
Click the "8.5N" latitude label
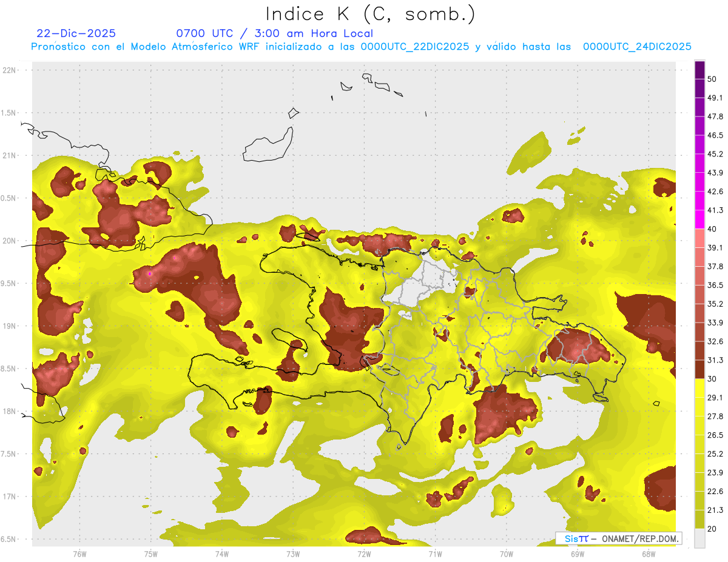[x=9, y=369]
